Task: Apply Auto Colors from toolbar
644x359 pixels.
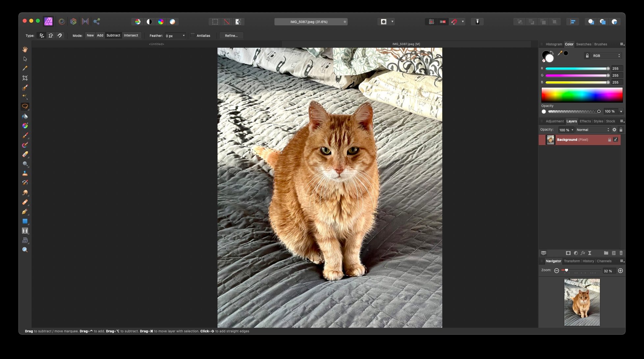Action: (161, 22)
